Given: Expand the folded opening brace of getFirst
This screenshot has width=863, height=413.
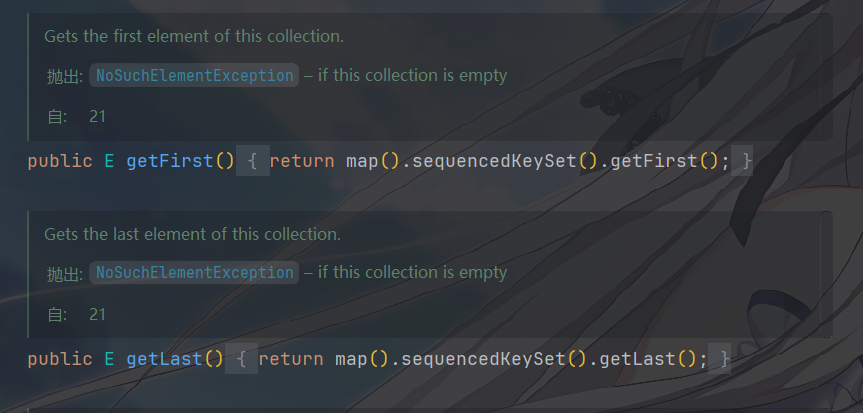Looking at the screenshot, I should coord(253,161).
